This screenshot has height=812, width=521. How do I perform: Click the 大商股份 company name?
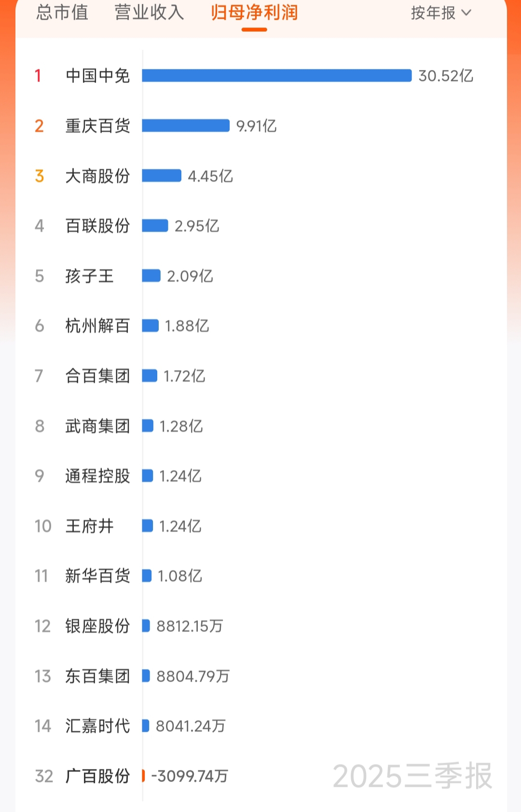pyautogui.click(x=97, y=176)
